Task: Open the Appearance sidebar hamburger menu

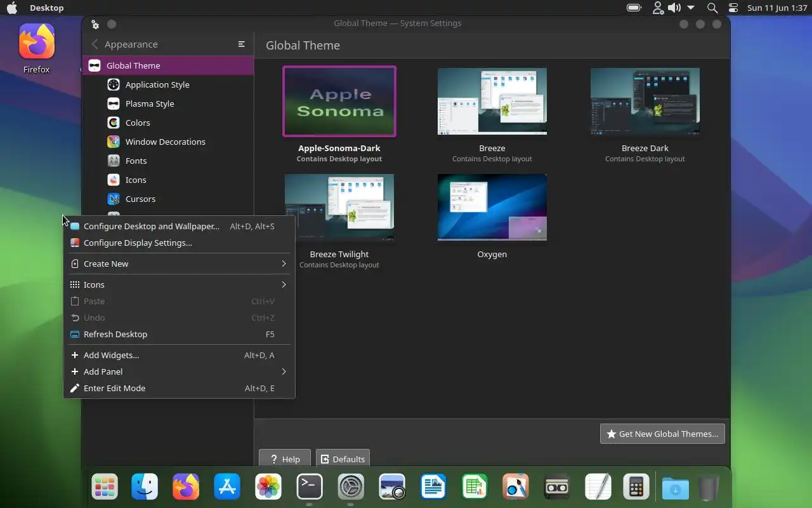Action: [241, 44]
